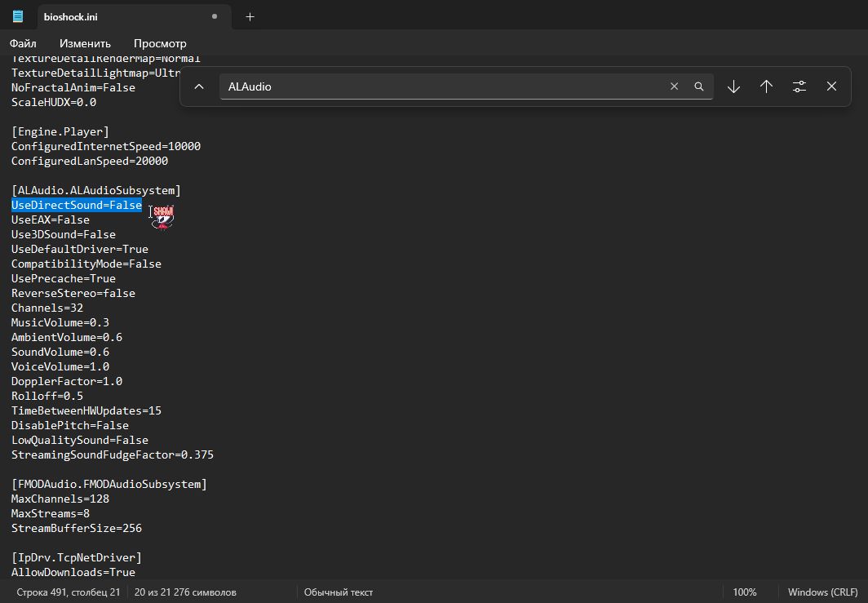
Task: Click the unsaved-changes dot on the bioshock.ini tab
Action: click(215, 16)
